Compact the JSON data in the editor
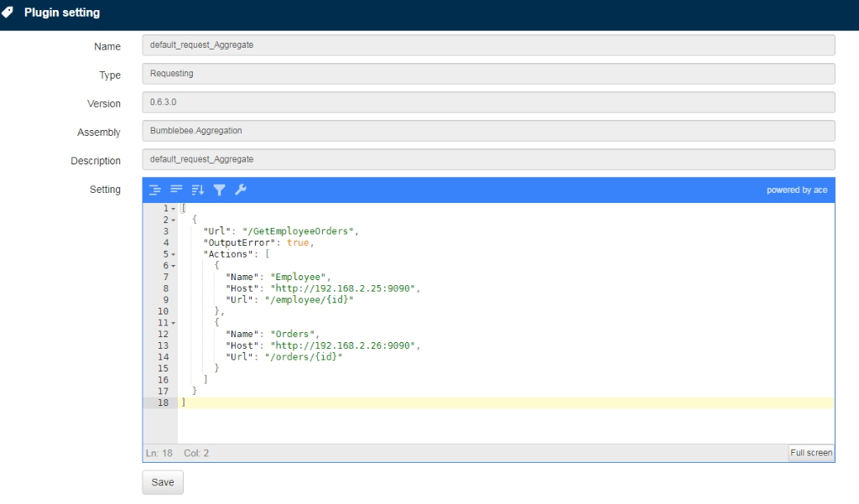The width and height of the screenshot is (859, 504). [176, 190]
